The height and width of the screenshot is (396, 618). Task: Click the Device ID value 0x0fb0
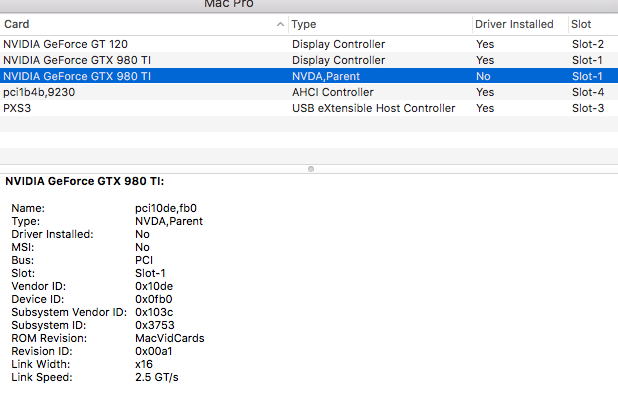154,299
